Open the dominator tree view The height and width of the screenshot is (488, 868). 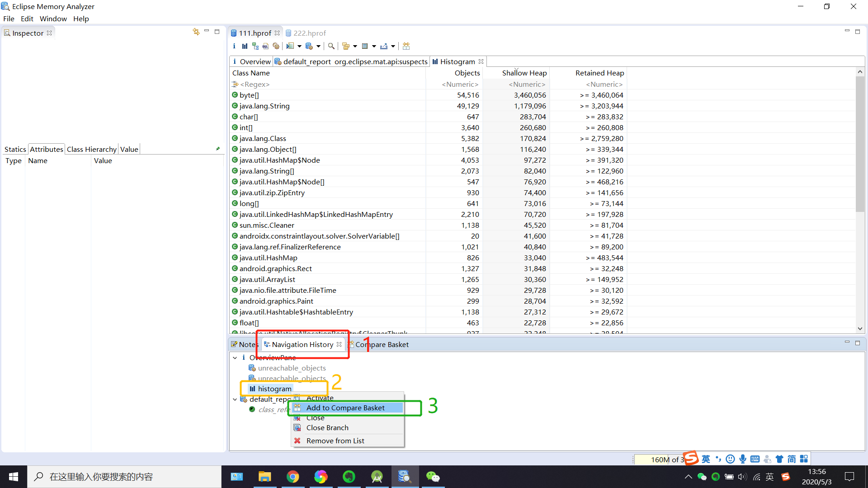pyautogui.click(x=255, y=46)
